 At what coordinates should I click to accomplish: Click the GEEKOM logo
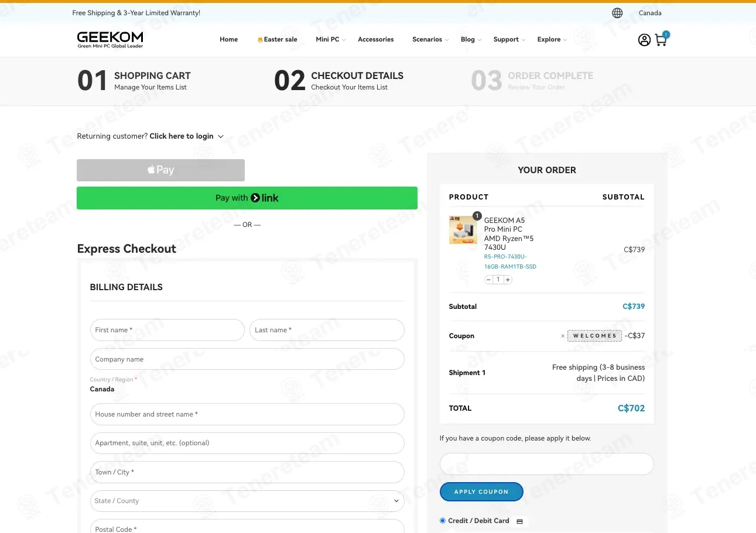point(110,39)
